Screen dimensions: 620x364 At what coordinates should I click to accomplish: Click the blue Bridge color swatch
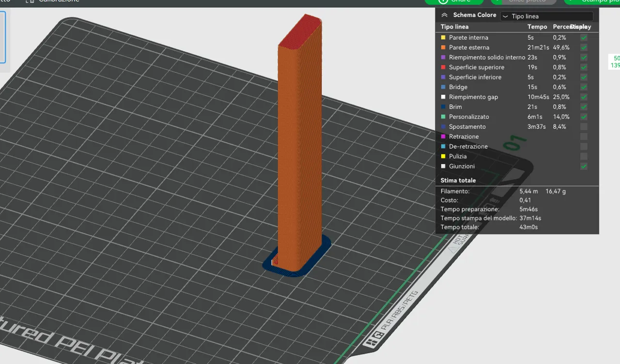(443, 87)
